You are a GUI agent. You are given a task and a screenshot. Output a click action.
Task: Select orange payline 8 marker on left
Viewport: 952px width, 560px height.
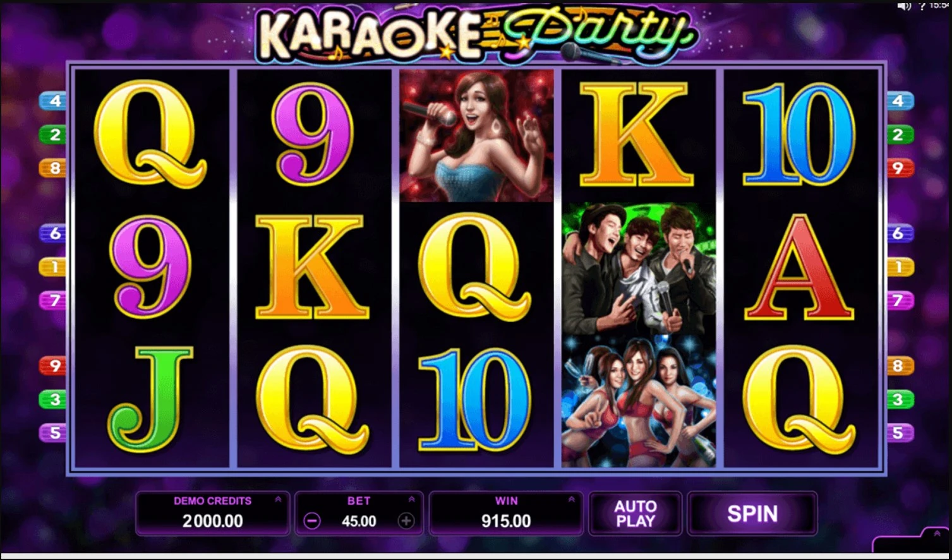pos(53,168)
